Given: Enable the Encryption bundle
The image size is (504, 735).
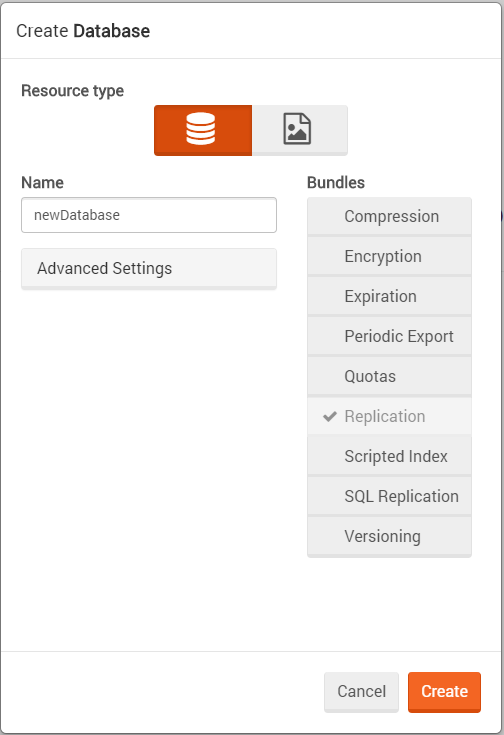Looking at the screenshot, I should click(x=389, y=256).
